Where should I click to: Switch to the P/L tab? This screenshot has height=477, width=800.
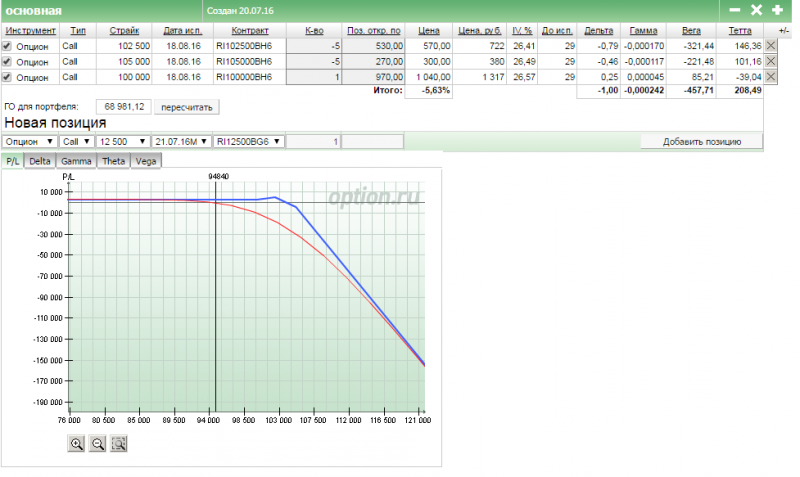coord(13,161)
